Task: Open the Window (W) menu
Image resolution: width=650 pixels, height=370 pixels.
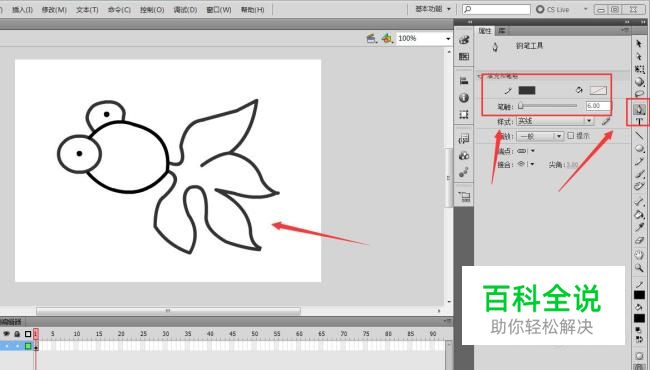Action: tap(219, 10)
